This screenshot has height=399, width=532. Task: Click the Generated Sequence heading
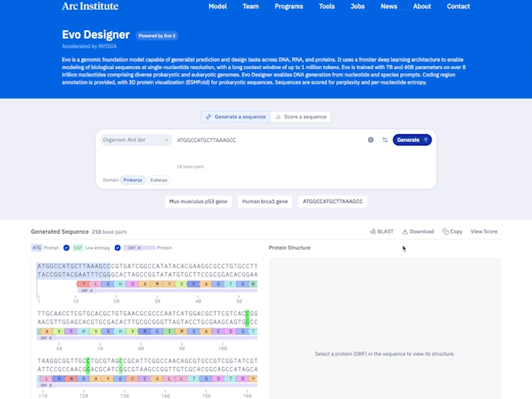pos(60,232)
